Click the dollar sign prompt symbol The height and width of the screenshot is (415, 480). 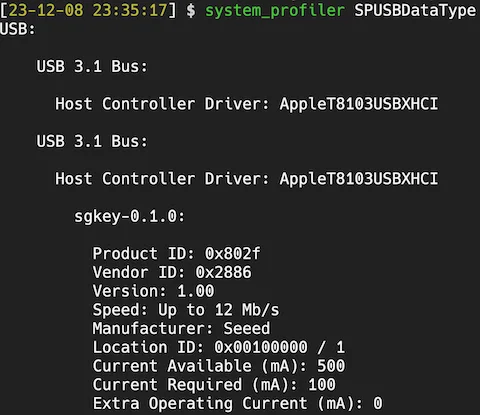click(x=191, y=11)
